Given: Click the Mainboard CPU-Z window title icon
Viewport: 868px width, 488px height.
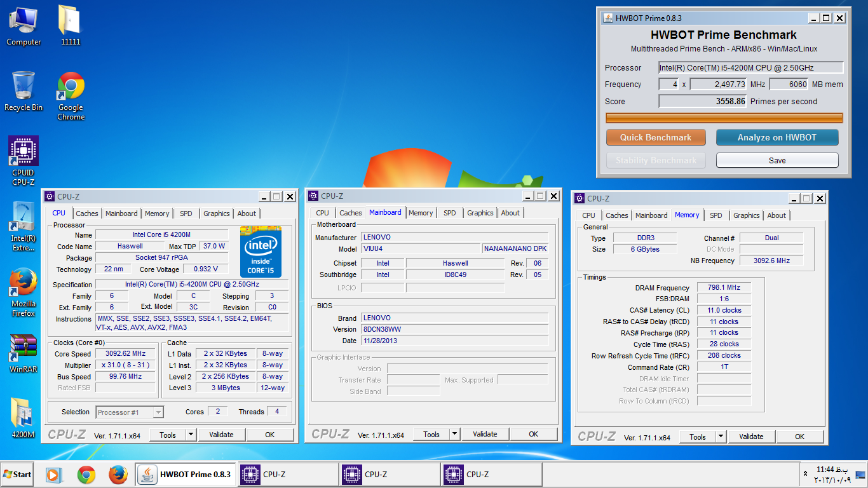Looking at the screenshot, I should [x=313, y=196].
